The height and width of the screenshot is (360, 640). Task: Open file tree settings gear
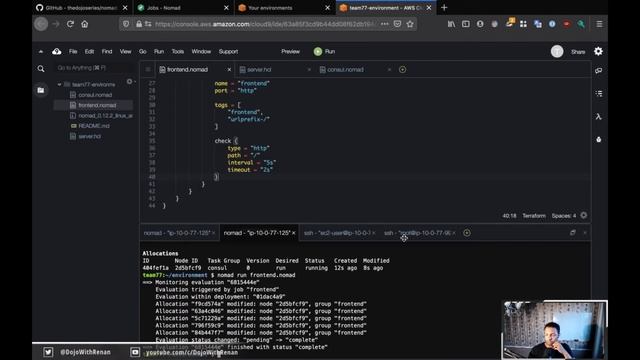pos(129,82)
